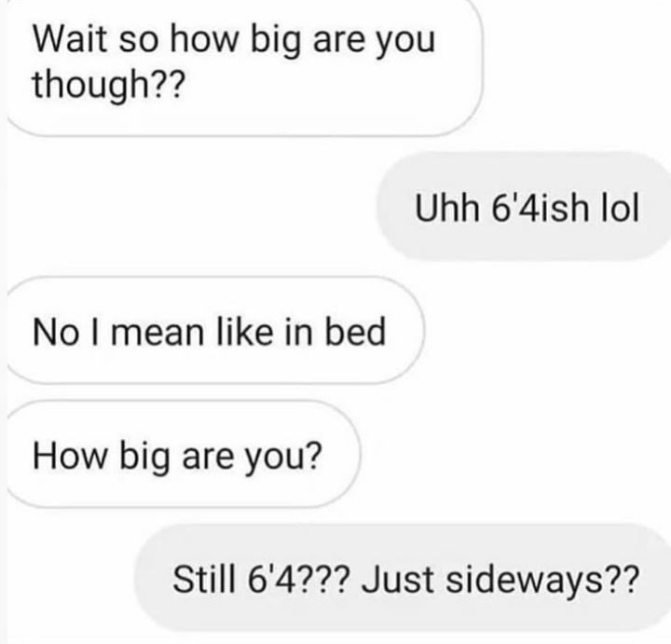Click the word "How" in the fourth message
The height and width of the screenshot is (644, 671).
[x=69, y=456]
